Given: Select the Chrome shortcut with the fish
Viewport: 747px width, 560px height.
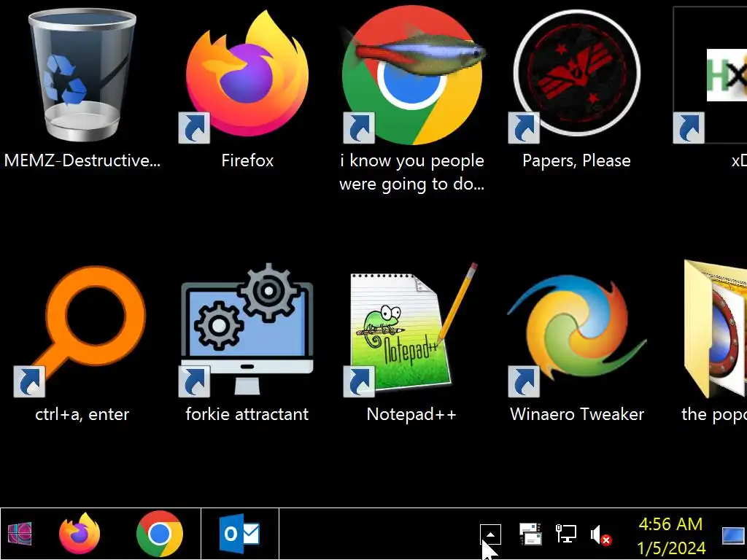Looking at the screenshot, I should [413, 75].
